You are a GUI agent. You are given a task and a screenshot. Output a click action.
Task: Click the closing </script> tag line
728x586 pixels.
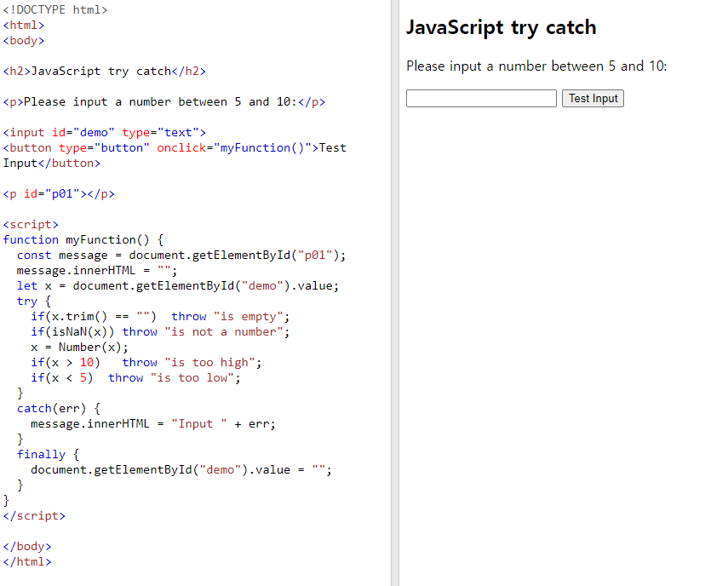[34, 515]
